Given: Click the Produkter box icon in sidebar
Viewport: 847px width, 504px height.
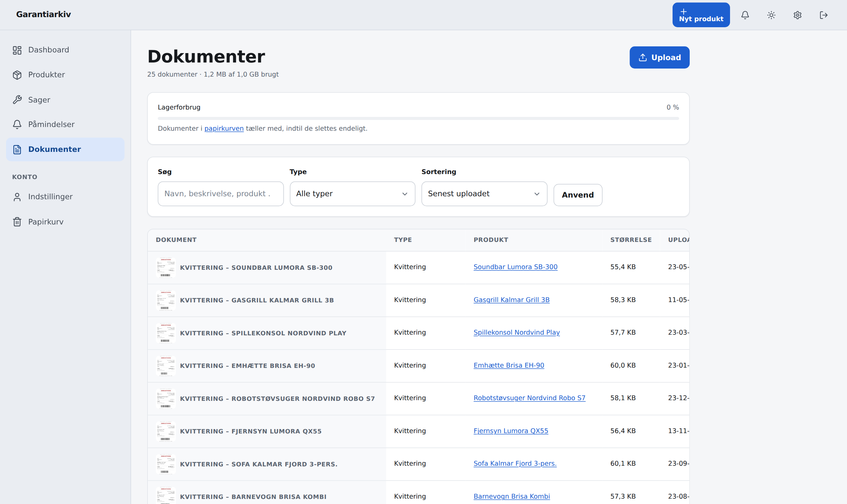Looking at the screenshot, I should click(17, 75).
